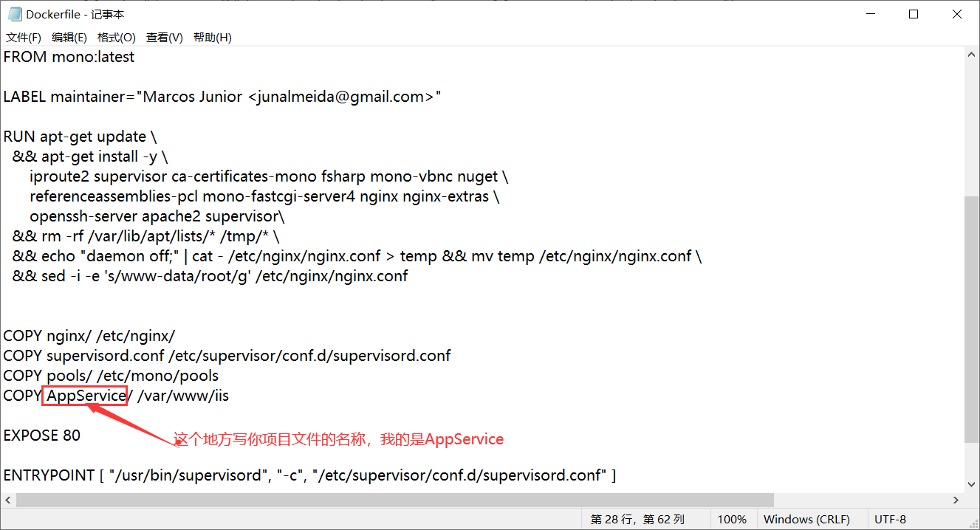Click the up arrow on the vertical scrollbar
980x530 pixels.
pos(971,53)
